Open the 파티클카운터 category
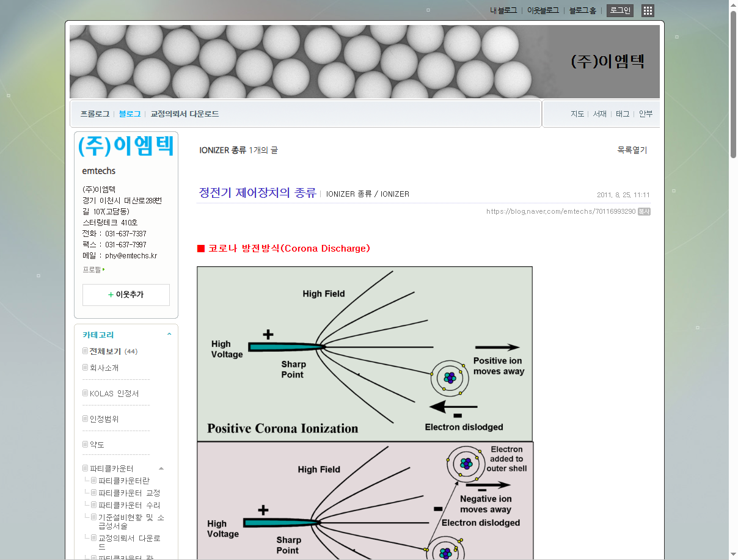 pyautogui.click(x=112, y=468)
